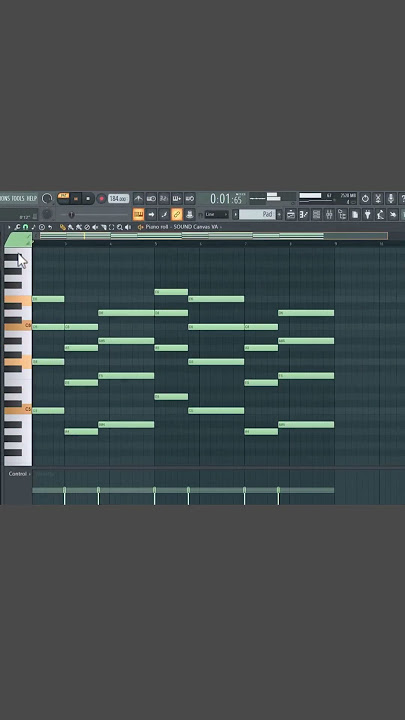405x720 pixels.
Task: Click the main volume knob near HELP
Action: point(47,198)
